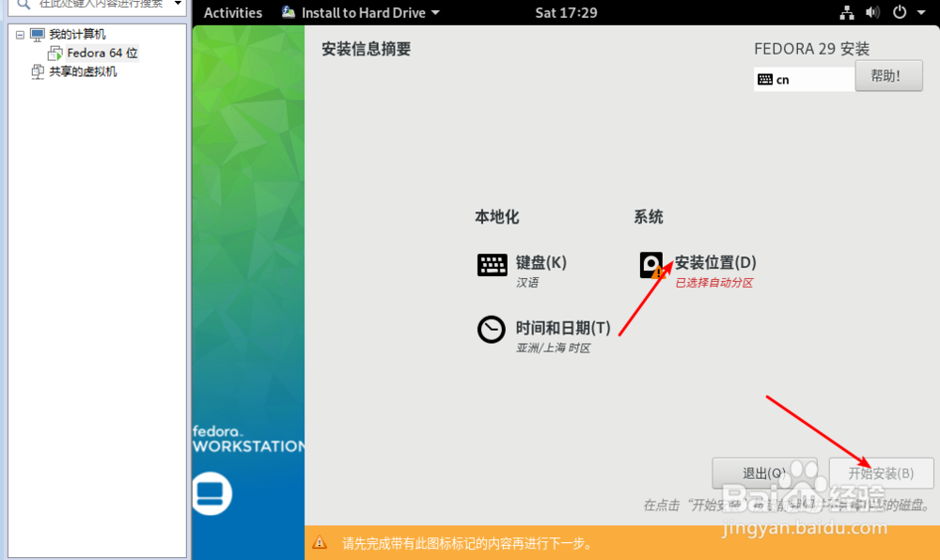Click the orange warning message text

click(468, 543)
